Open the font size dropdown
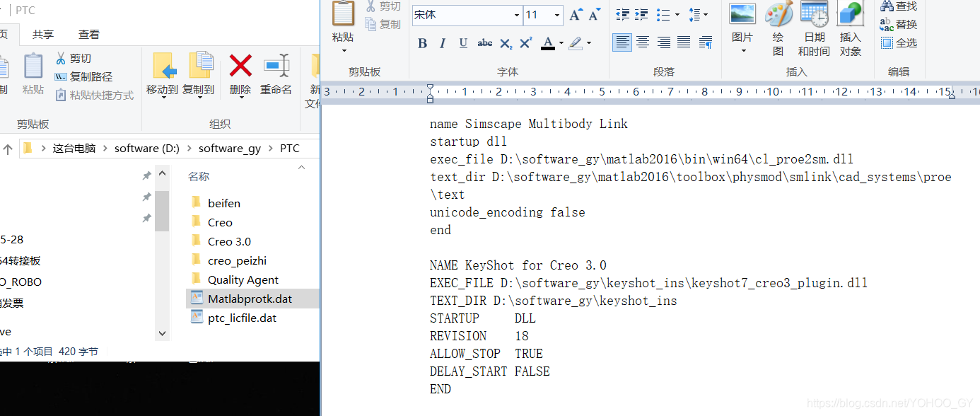Image resolution: width=980 pixels, height=416 pixels. pyautogui.click(x=557, y=15)
